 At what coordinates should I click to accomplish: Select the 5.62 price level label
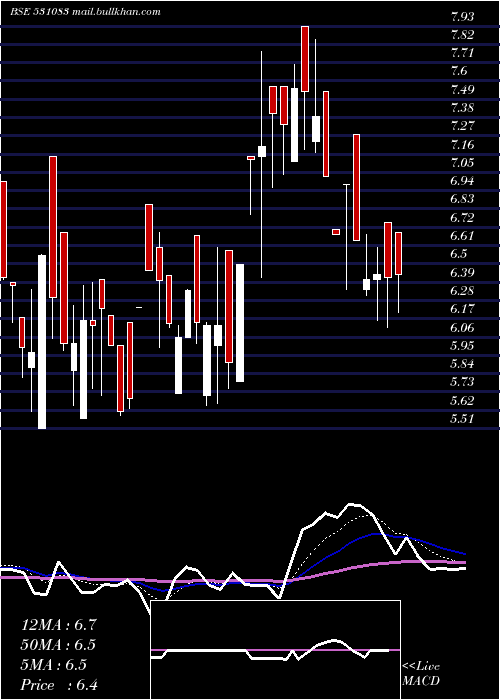tap(462, 401)
